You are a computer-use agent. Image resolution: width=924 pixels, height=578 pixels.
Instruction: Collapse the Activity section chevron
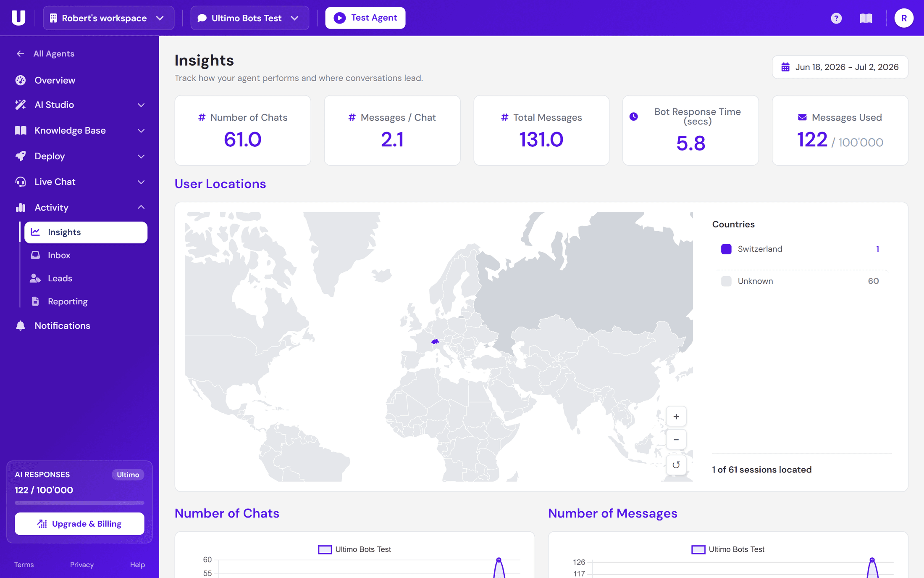pos(141,207)
